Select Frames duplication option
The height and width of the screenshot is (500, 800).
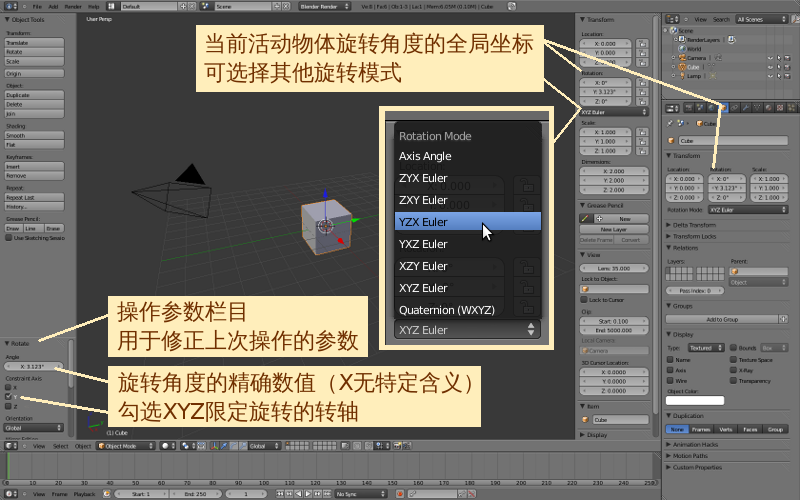(701, 429)
